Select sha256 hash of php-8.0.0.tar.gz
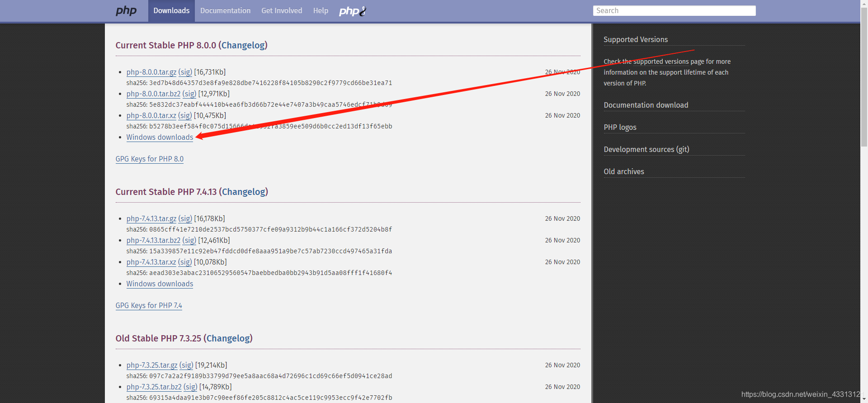868x403 pixels. 271,83
